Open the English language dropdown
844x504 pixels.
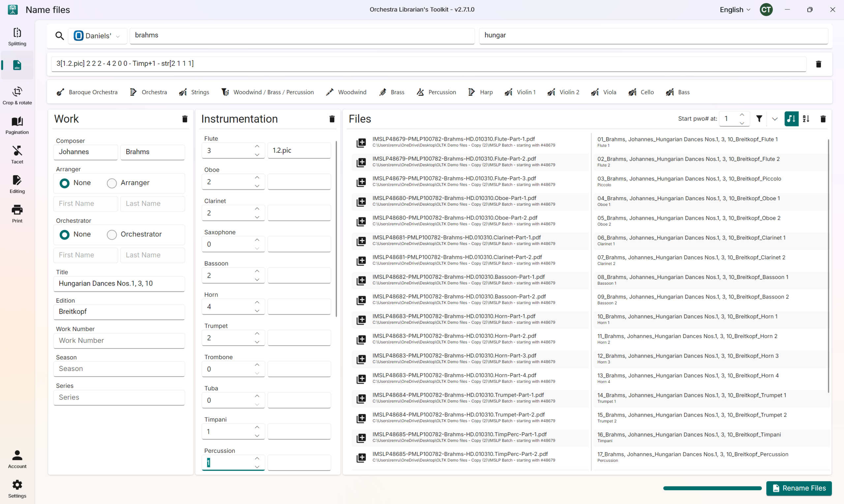pos(735,10)
